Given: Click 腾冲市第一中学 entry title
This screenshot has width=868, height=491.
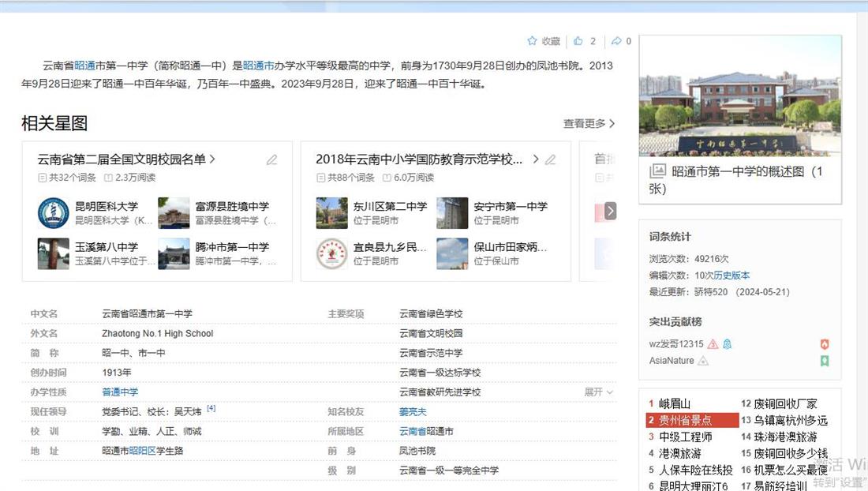Looking at the screenshot, I should click(x=232, y=247).
